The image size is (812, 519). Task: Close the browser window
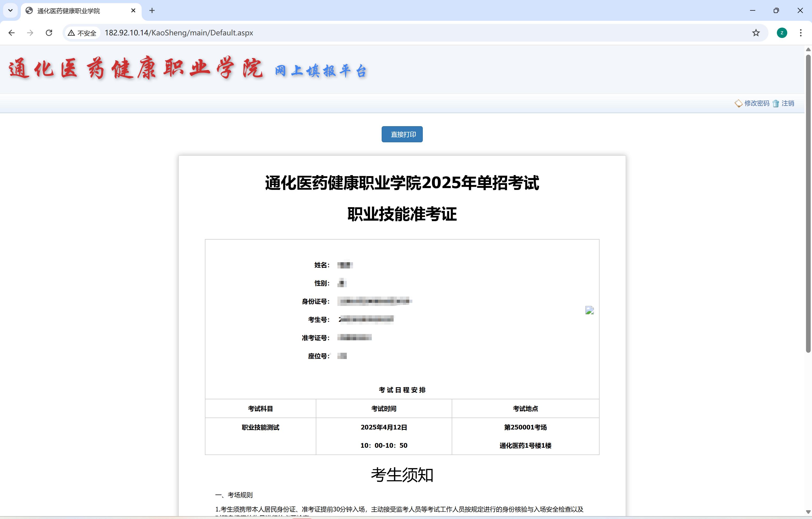[x=800, y=10]
